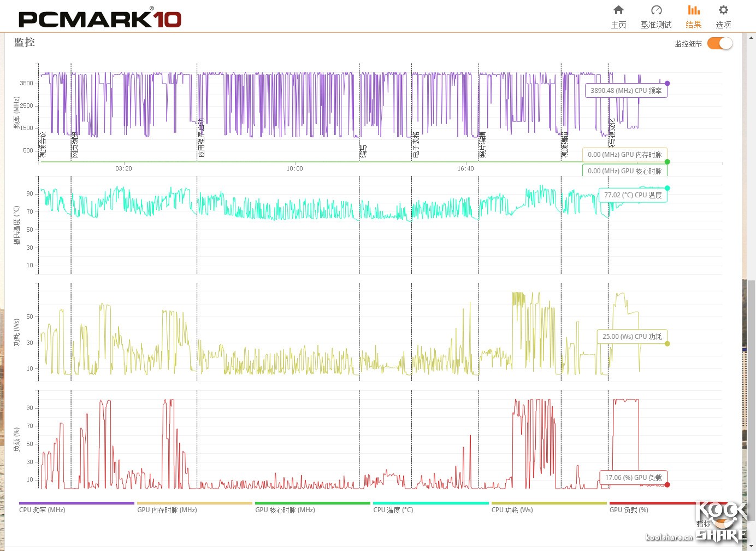
Task: Select the 电子表格 workload marker
Action: pyautogui.click(x=416, y=145)
